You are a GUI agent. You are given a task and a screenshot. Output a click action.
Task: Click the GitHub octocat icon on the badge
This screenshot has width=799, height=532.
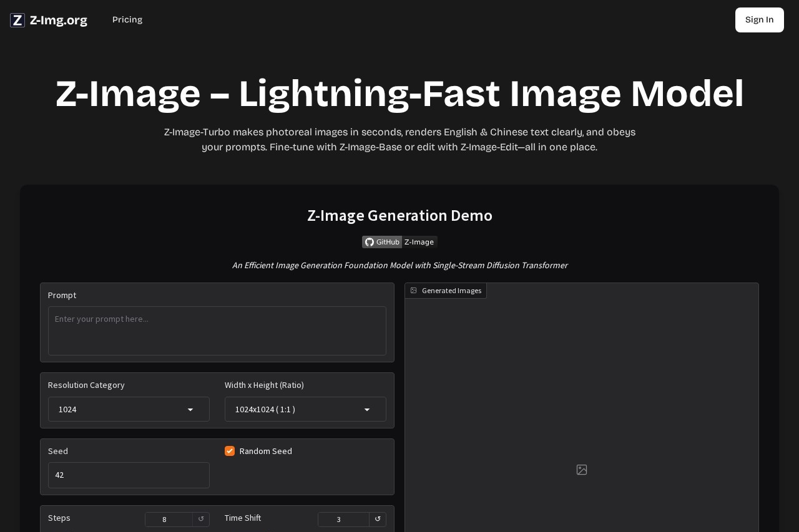pos(370,242)
